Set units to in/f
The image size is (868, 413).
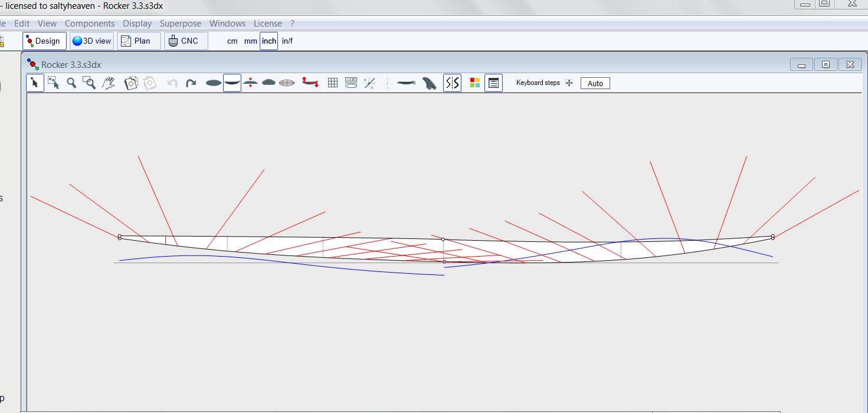(287, 41)
